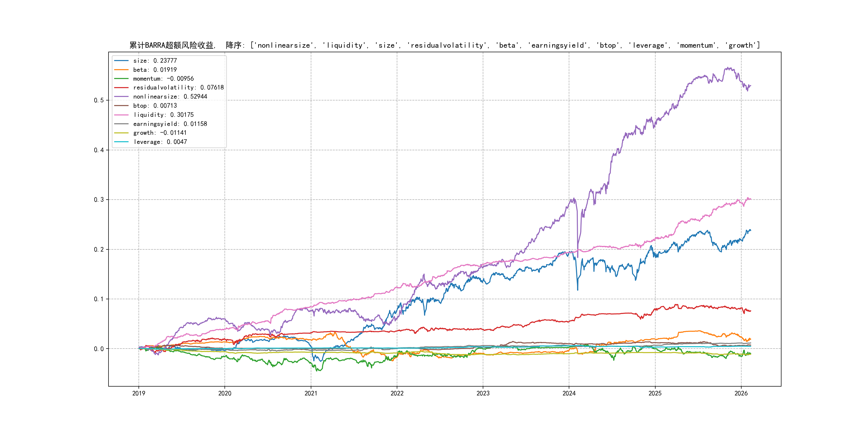
Task: Click the orange beta legend line
Action: click(x=121, y=70)
